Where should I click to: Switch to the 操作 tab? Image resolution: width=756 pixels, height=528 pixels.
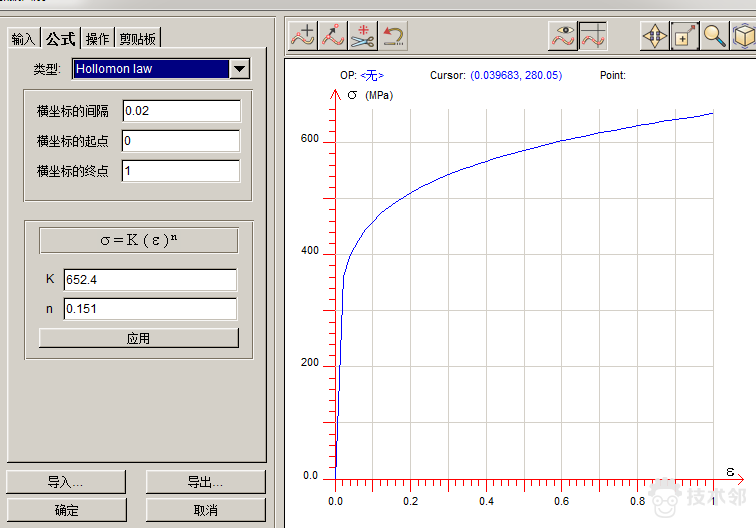pos(97,39)
